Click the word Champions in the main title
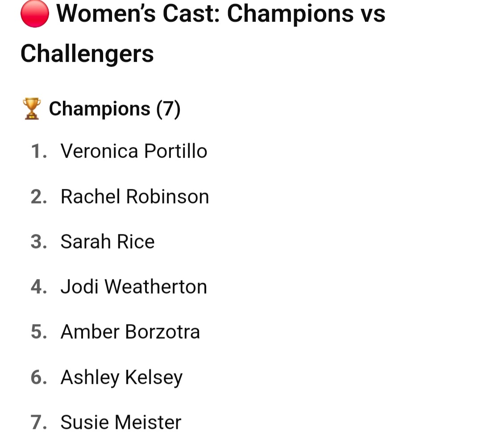This screenshot has height=448, width=482. pos(290,14)
